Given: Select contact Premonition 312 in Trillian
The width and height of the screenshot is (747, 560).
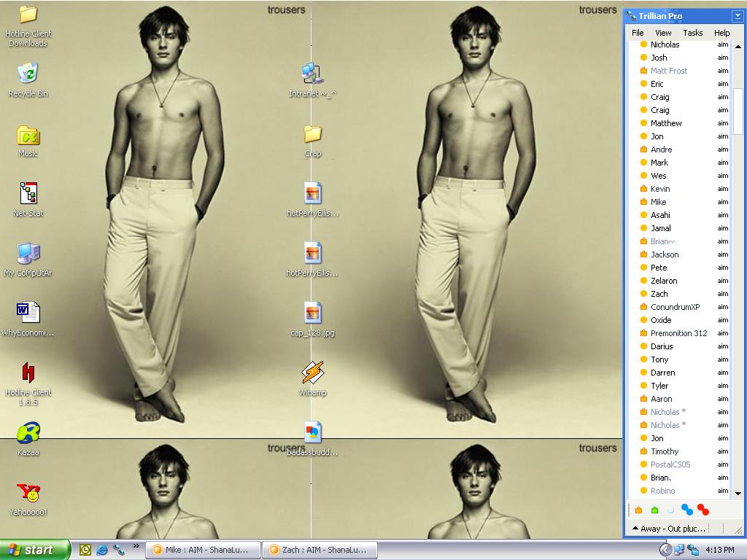Looking at the screenshot, I should pos(678,333).
